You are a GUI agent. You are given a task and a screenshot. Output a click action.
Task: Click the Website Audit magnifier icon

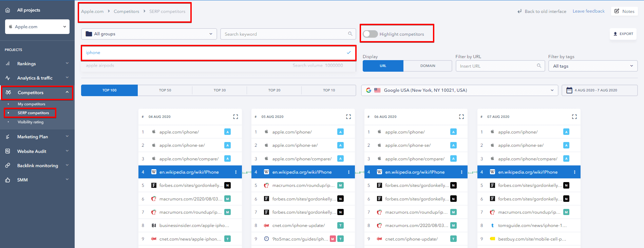coord(8,151)
